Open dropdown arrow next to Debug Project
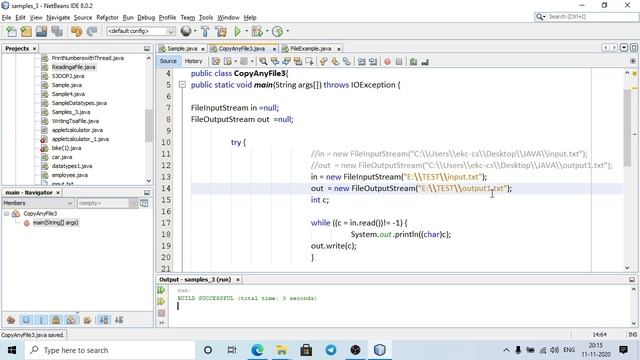This screenshot has height=360, width=640. click(267, 31)
